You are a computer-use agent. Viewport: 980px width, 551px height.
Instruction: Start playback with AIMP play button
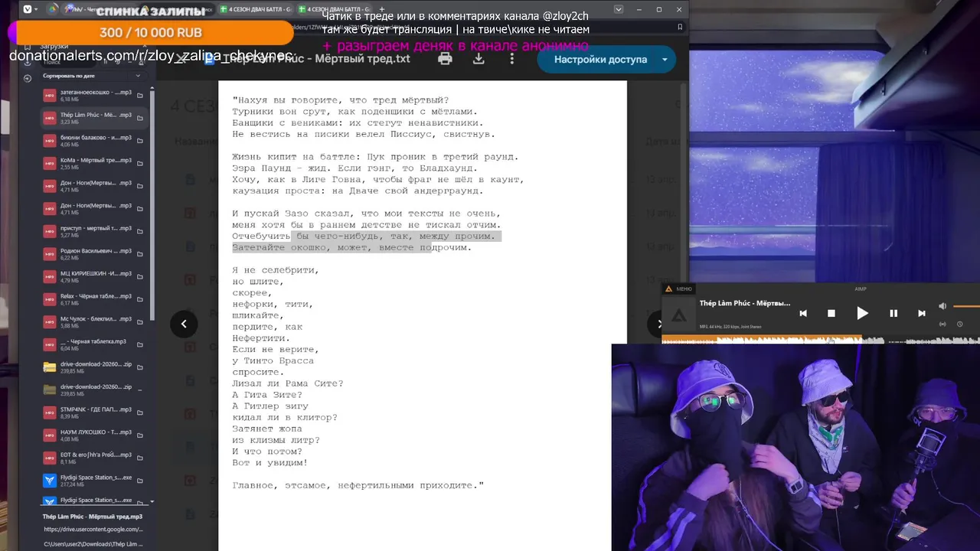[x=862, y=313]
